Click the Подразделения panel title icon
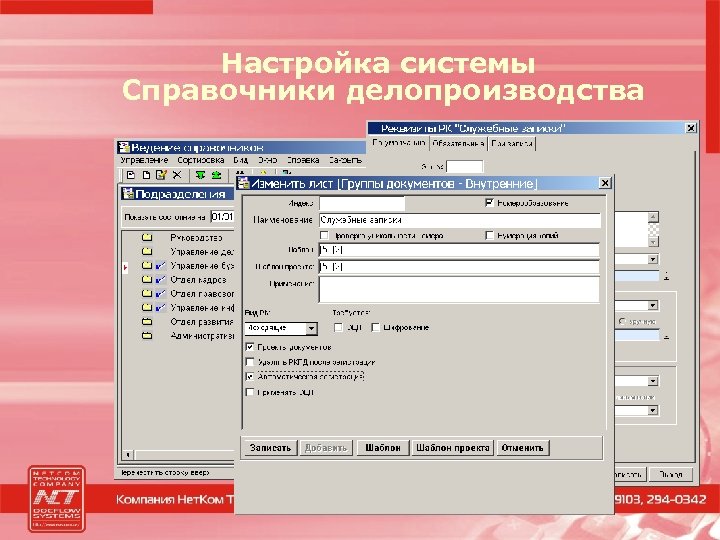 (x=128, y=194)
